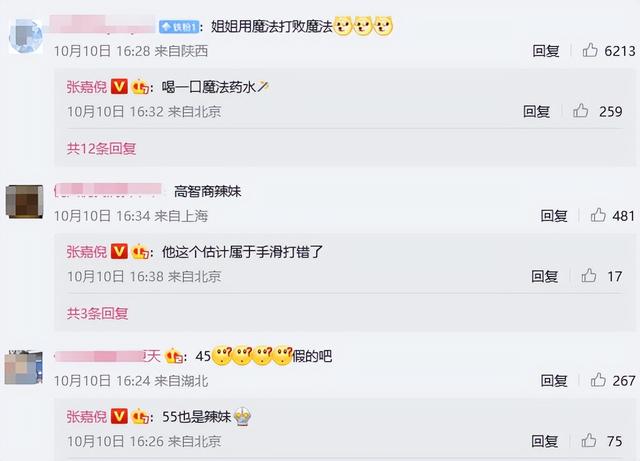Like the comment with 6213 likes

590,50
